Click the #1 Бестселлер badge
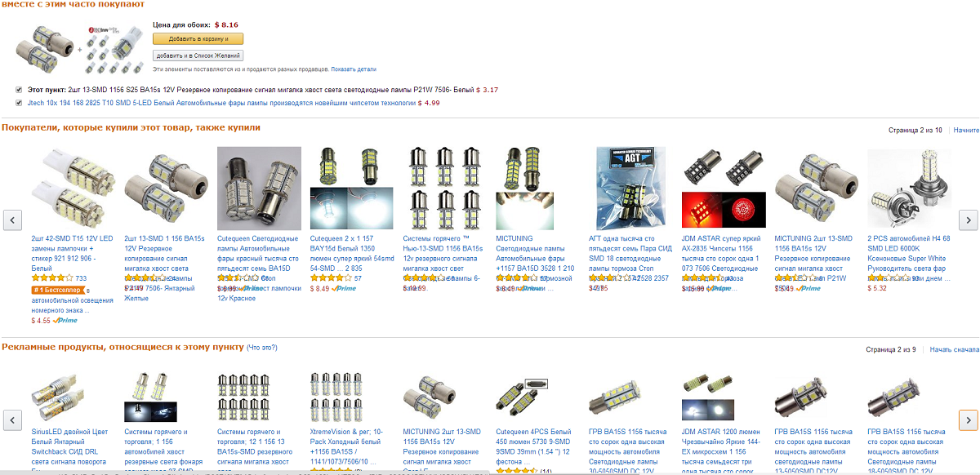980x475 pixels. [58, 290]
